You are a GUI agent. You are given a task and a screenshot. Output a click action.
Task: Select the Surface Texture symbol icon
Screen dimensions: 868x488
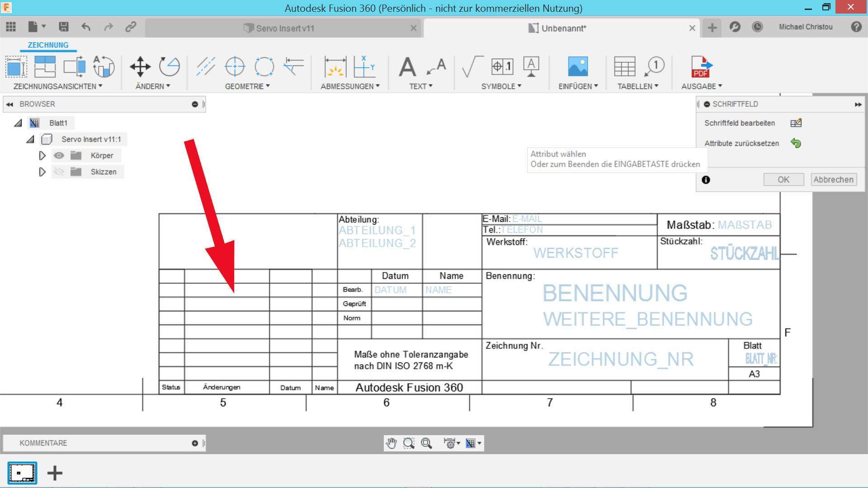pos(472,67)
